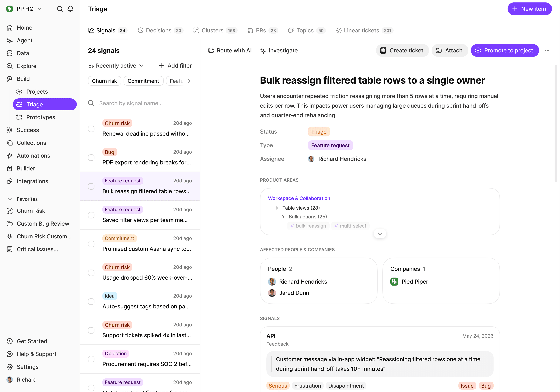Viewport: 560px width, 392px height.
Task: Open Automations page
Action: [x=33, y=156]
